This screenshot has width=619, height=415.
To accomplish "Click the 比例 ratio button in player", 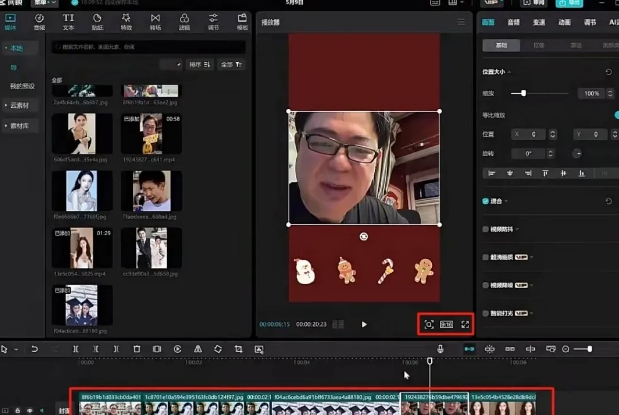I will point(447,325).
